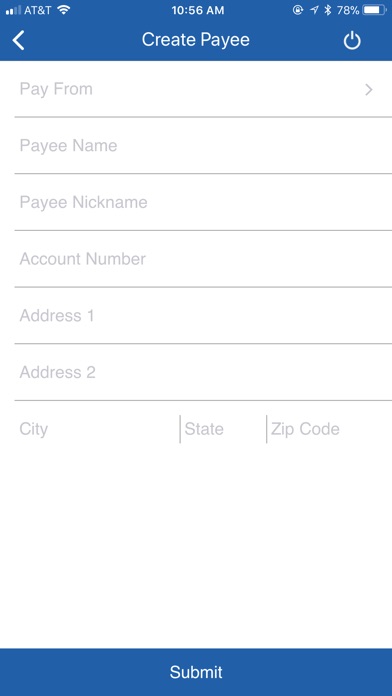
Task: Select the Account Number input
Action: (x=203, y=259)
